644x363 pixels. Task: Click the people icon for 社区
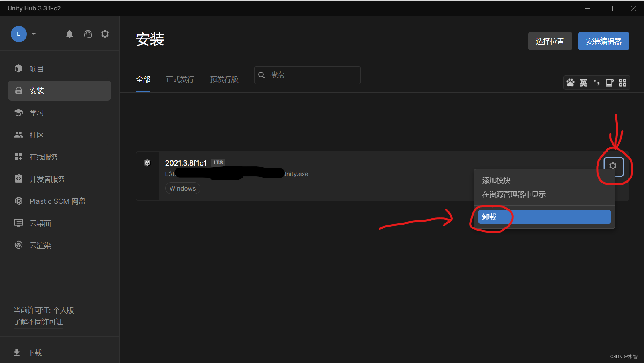(x=18, y=135)
